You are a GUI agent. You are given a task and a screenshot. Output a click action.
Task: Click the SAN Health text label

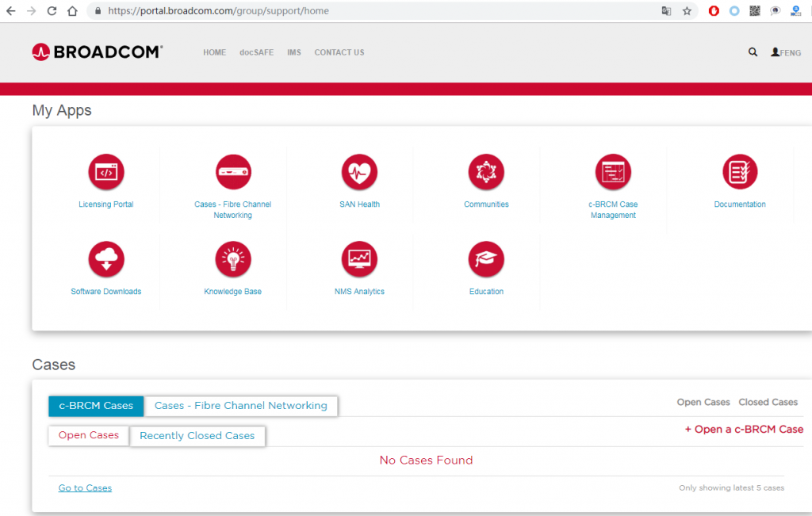(x=359, y=204)
